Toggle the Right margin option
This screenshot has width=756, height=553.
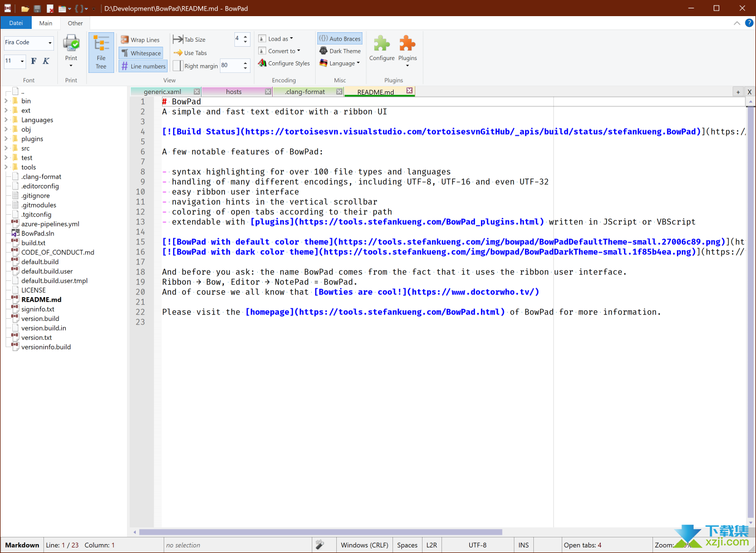click(x=195, y=66)
